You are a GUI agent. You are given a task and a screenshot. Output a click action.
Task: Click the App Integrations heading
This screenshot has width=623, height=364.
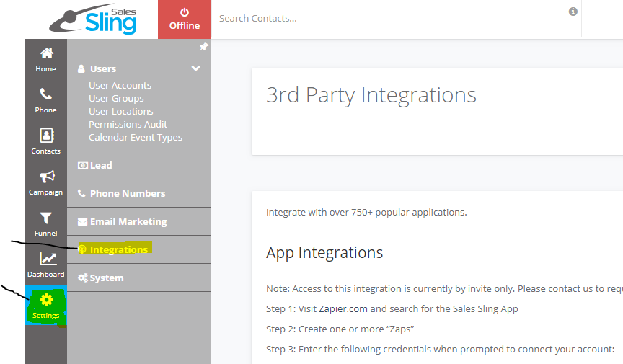tap(324, 253)
